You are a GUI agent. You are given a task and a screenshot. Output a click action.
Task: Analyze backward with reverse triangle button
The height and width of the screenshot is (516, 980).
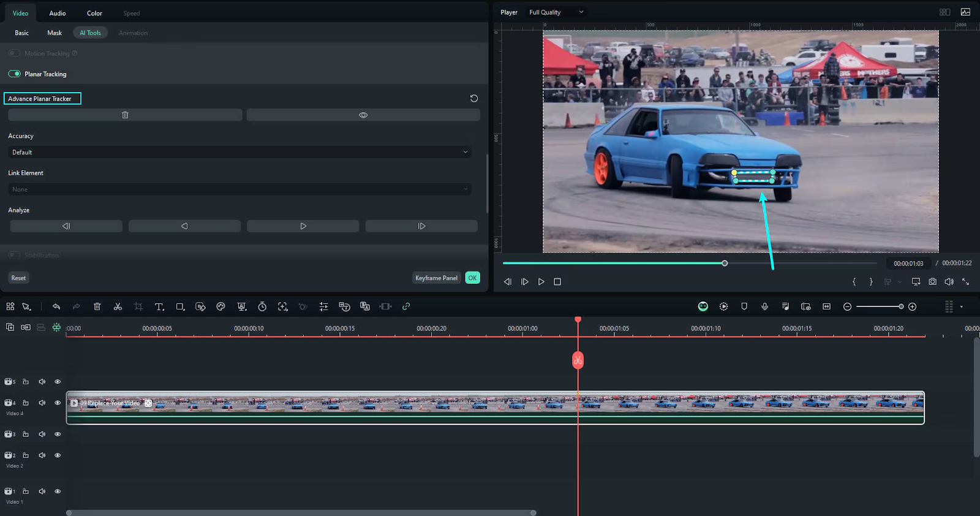click(x=184, y=226)
